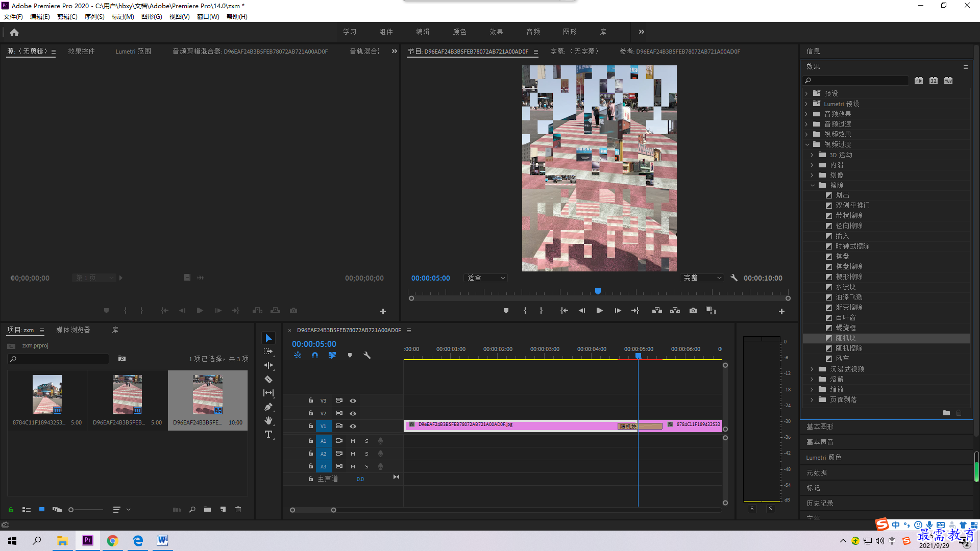Image resolution: width=980 pixels, height=551 pixels.
Task: Click the effects search field
Action: 856,81
